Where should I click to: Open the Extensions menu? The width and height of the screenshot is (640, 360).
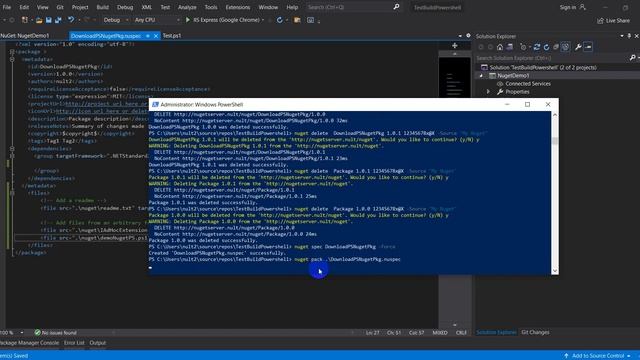[238, 7]
